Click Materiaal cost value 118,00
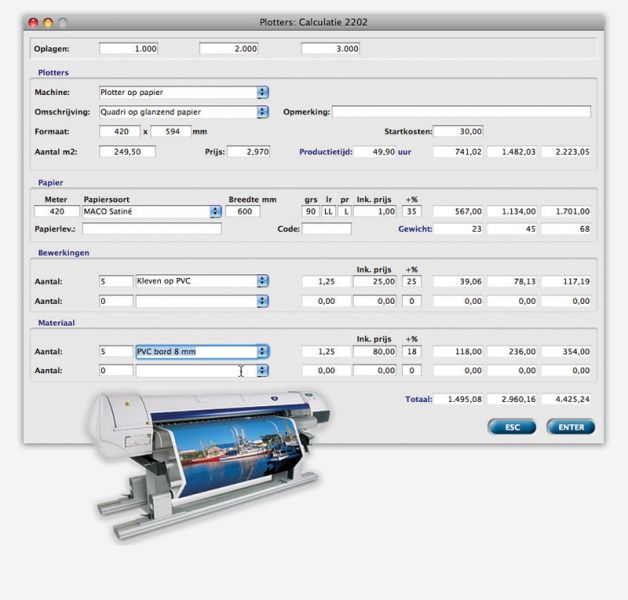Screen dimensions: 628x600 click(x=458, y=352)
